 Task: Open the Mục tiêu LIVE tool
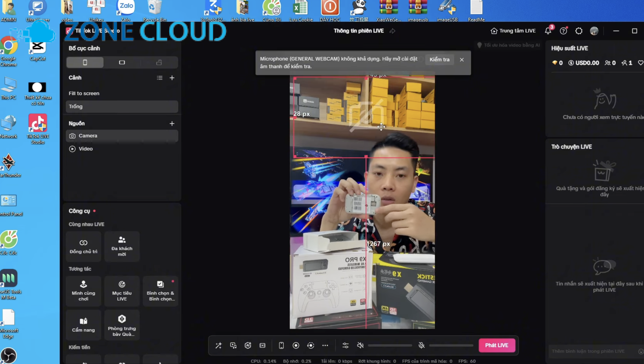[x=122, y=291]
